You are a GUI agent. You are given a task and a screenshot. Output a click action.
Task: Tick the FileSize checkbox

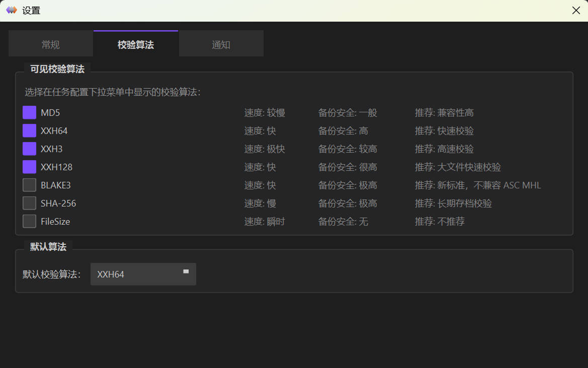(x=29, y=222)
